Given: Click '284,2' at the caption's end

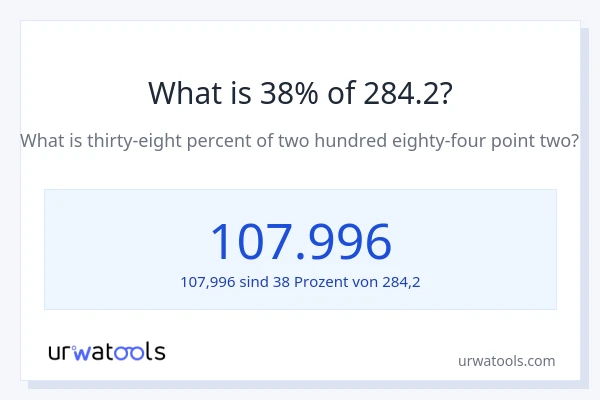Looking at the screenshot, I should pyautogui.click(x=401, y=282).
